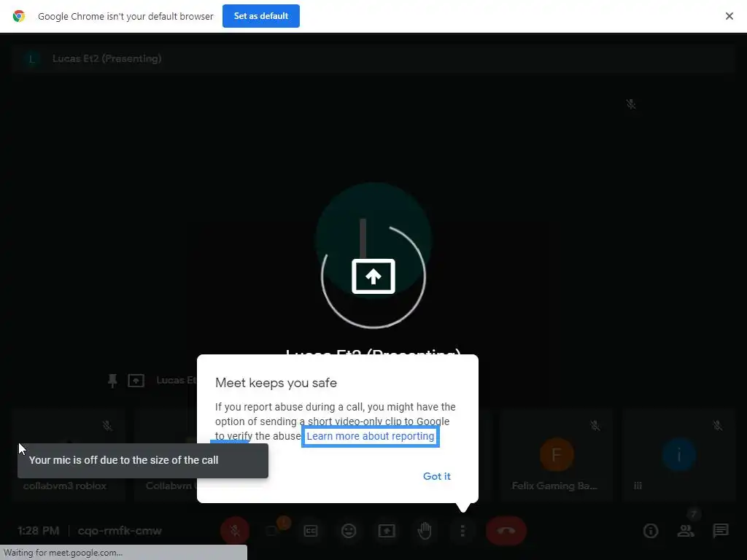Click the 1:28 PM time display
Image resolution: width=747 pixels, height=560 pixels.
click(38, 531)
